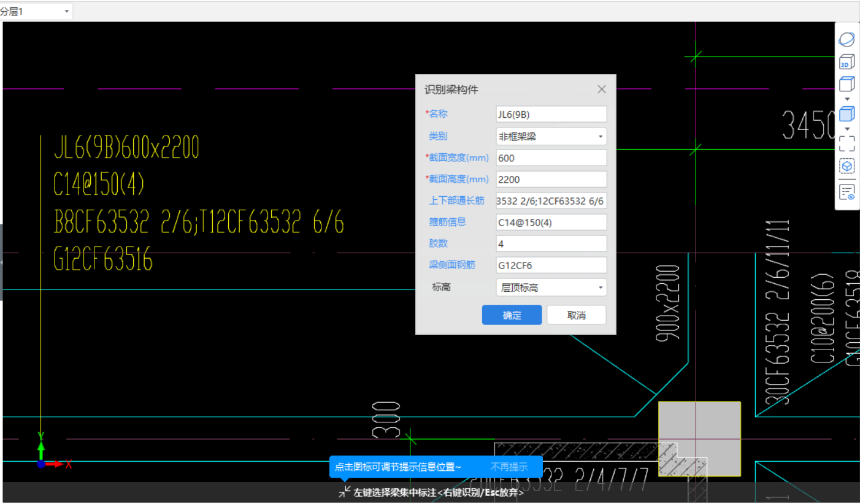Screen dimensions: 860x504
Task: Click the C10@200(6) vertical annotation
Action: 823,319
